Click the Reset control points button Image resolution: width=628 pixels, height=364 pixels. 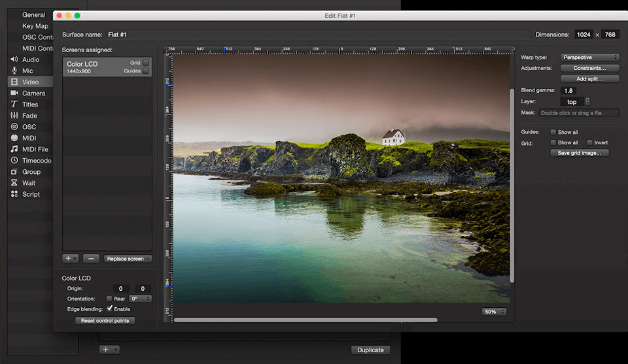[105, 321]
